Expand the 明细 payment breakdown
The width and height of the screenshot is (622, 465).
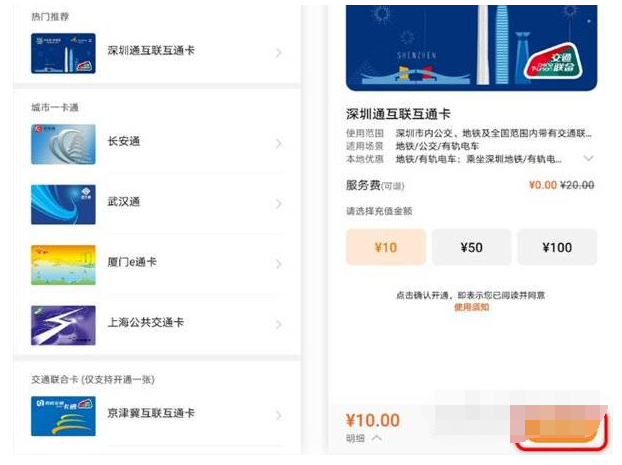(x=364, y=438)
